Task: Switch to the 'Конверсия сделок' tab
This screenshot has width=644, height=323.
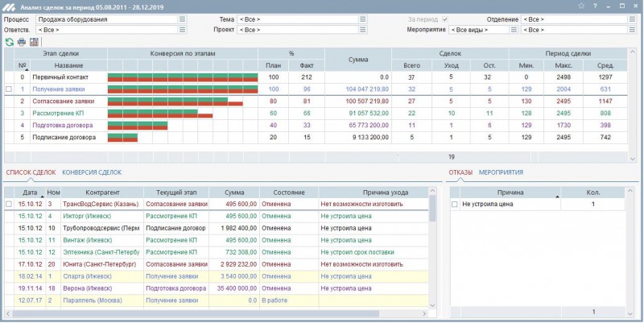Action: point(92,172)
